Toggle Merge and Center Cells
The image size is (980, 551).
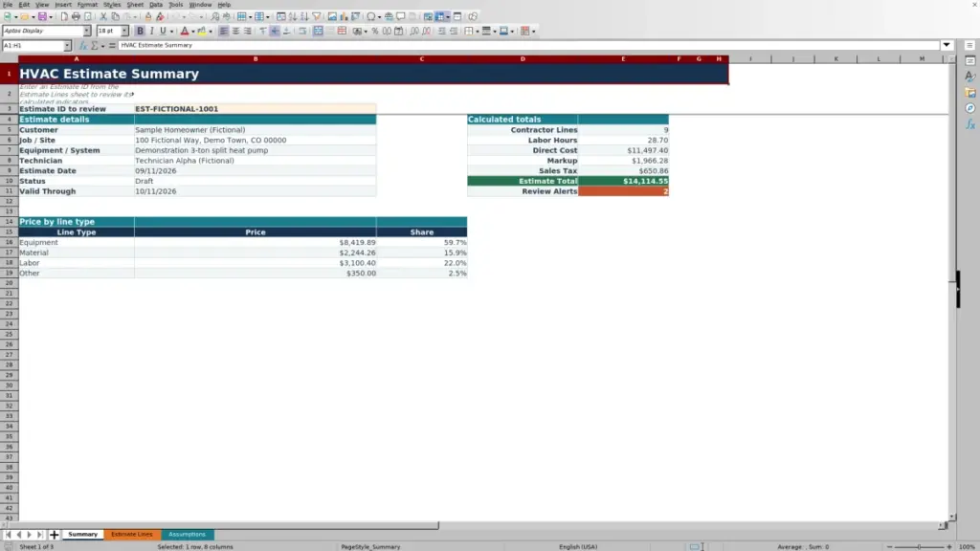click(x=318, y=32)
